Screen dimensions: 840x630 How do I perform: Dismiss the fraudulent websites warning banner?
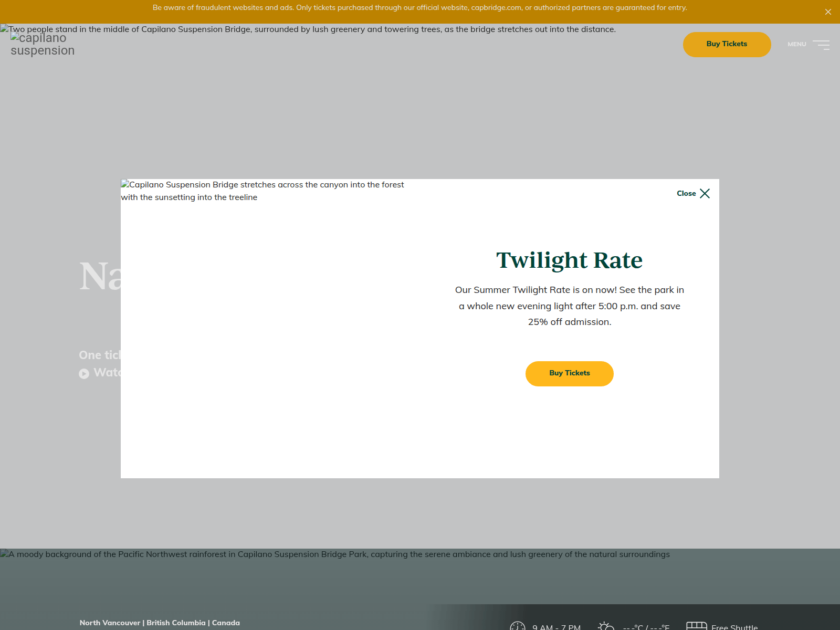(828, 12)
